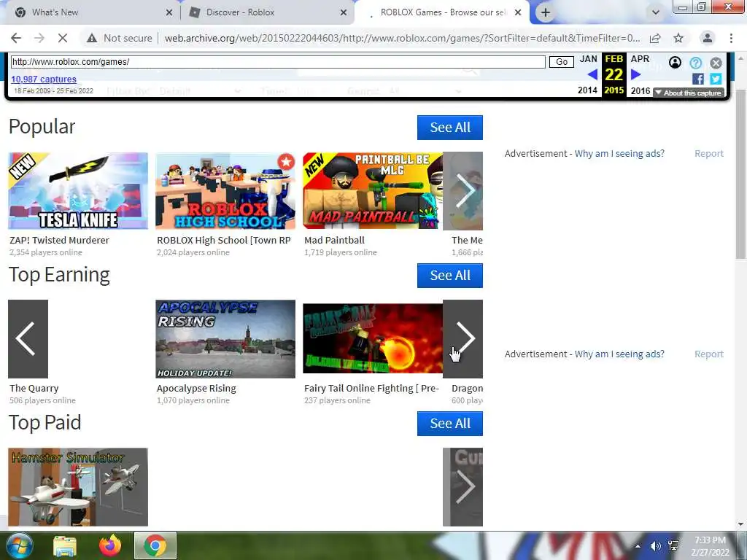Click the Wayback Go button
The width and height of the screenshot is (747, 560).
(x=561, y=62)
